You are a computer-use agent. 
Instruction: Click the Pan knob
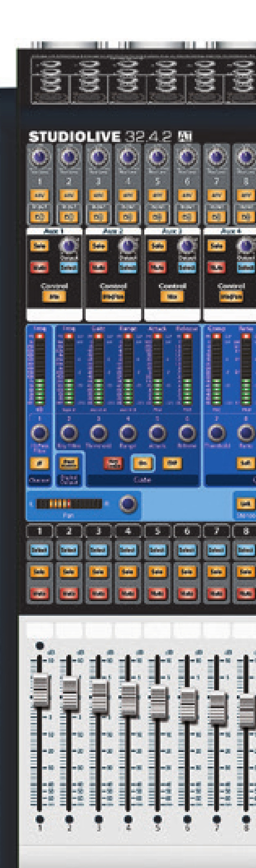[x=128, y=504]
